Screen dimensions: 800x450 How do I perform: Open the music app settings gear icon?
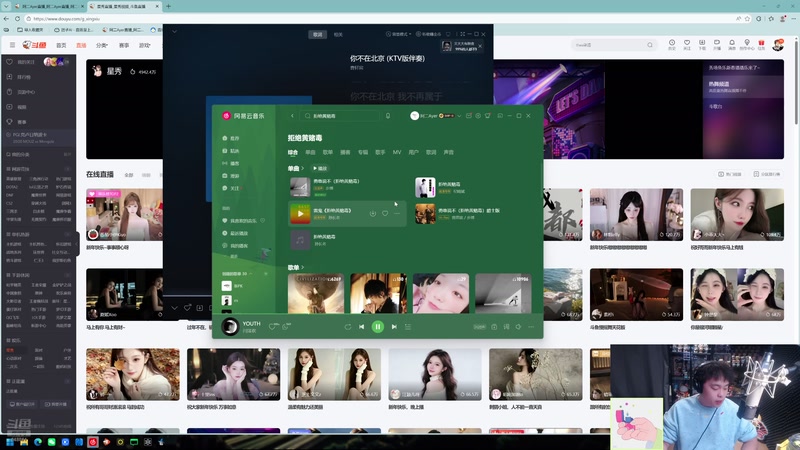coord(478,116)
